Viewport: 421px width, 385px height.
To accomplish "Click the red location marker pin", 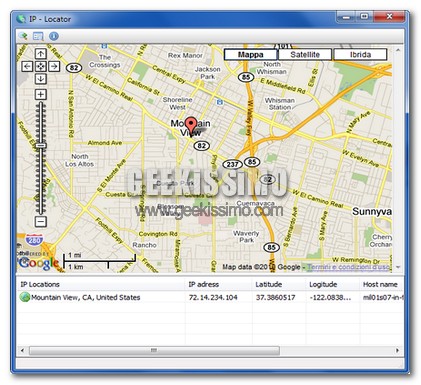I will coord(191,126).
